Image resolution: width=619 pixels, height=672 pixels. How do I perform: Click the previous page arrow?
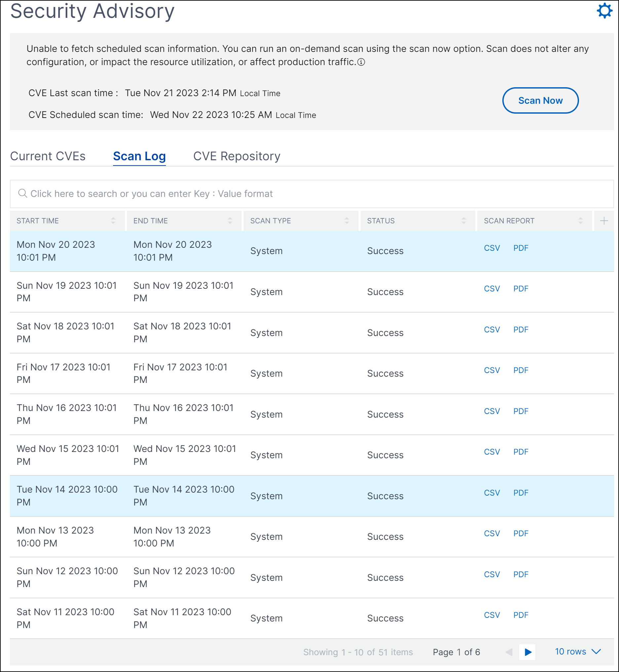[x=509, y=652]
